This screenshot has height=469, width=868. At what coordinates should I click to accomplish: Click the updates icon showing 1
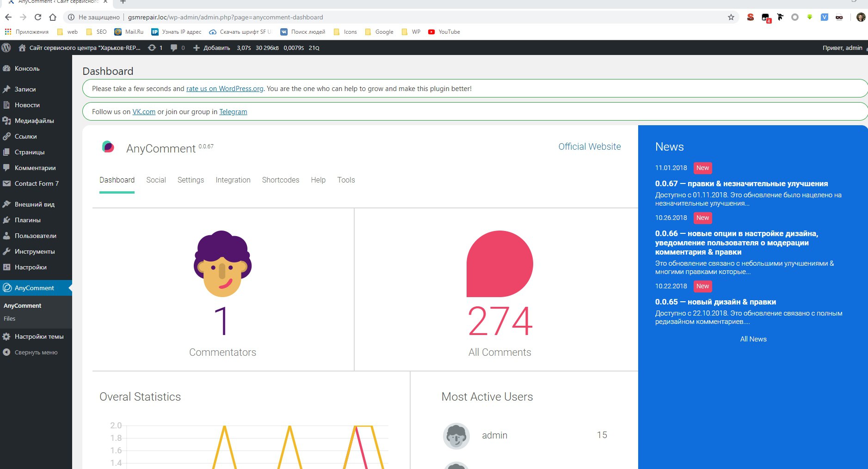click(155, 48)
